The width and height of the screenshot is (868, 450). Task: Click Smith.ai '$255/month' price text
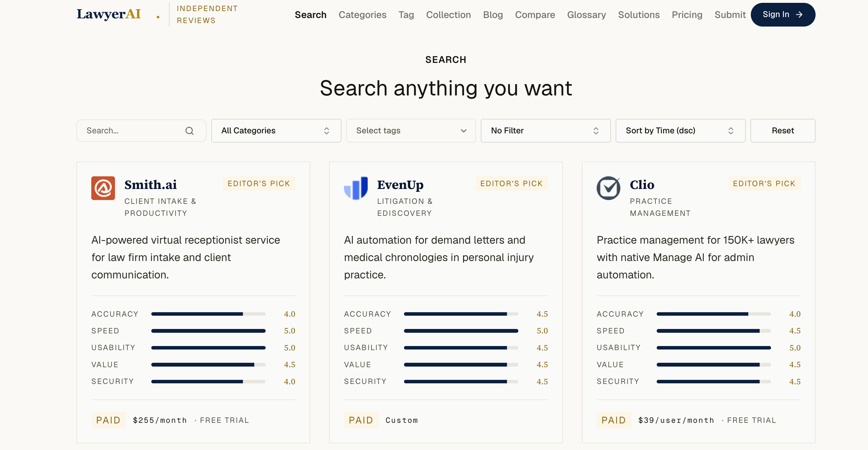pos(160,420)
